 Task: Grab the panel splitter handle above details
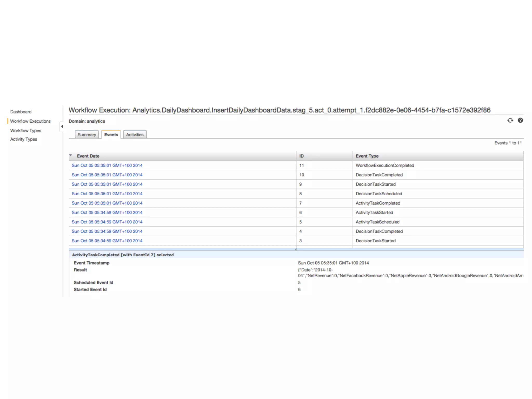tap(296, 249)
